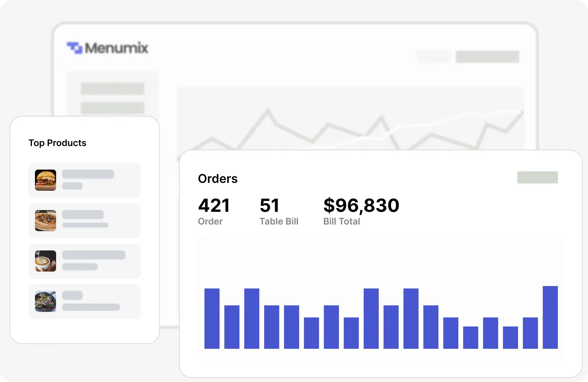The image size is (588, 382).
Task: Click the Orders card title
Action: point(218,179)
